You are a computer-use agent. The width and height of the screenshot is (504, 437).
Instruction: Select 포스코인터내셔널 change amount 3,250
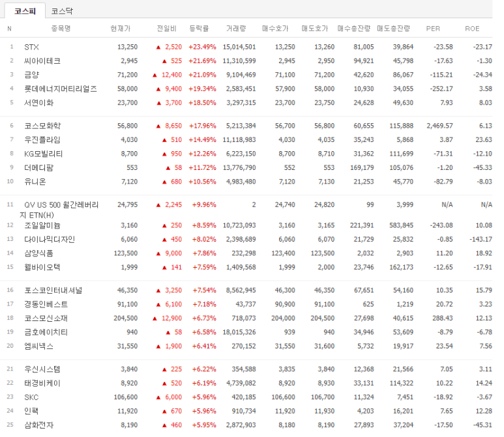click(x=173, y=290)
